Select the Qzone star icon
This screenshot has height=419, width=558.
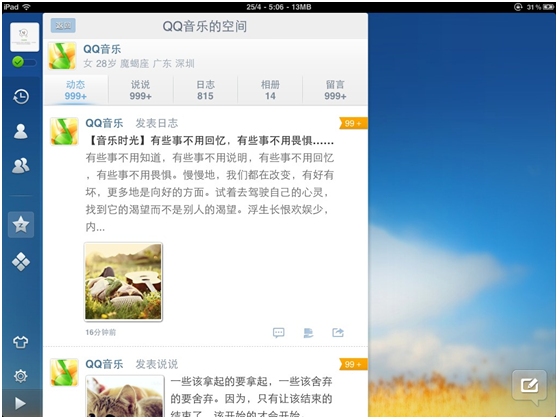click(x=21, y=225)
